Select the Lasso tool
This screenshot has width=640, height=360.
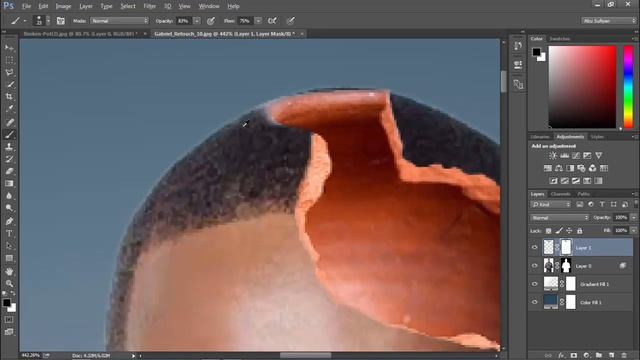9,73
